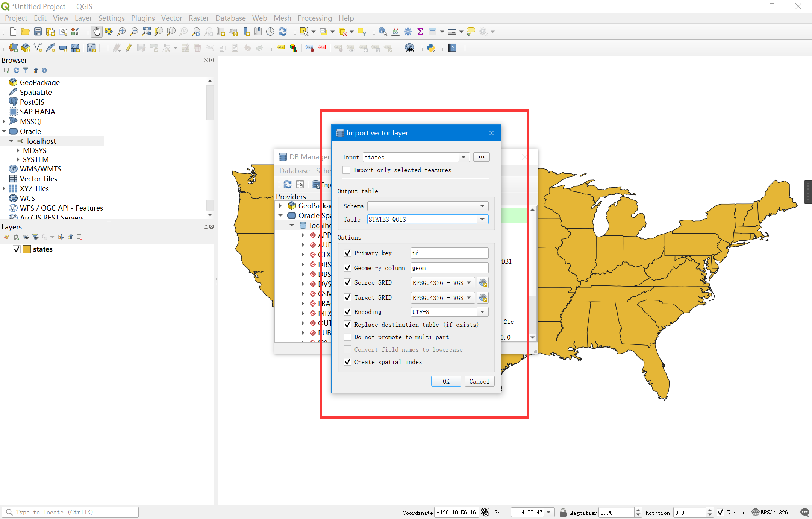Click the states layer color swatch
Image resolution: width=812 pixels, height=519 pixels.
click(x=27, y=249)
